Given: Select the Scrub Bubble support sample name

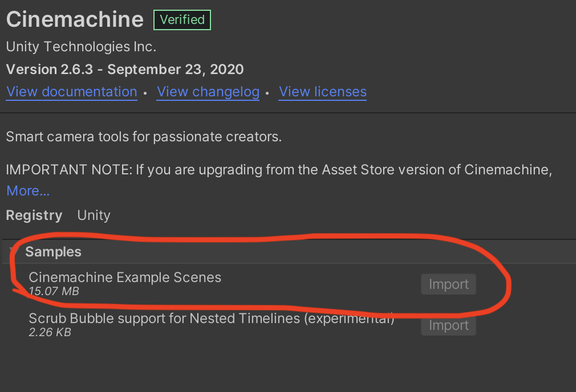Looking at the screenshot, I should pos(211,318).
